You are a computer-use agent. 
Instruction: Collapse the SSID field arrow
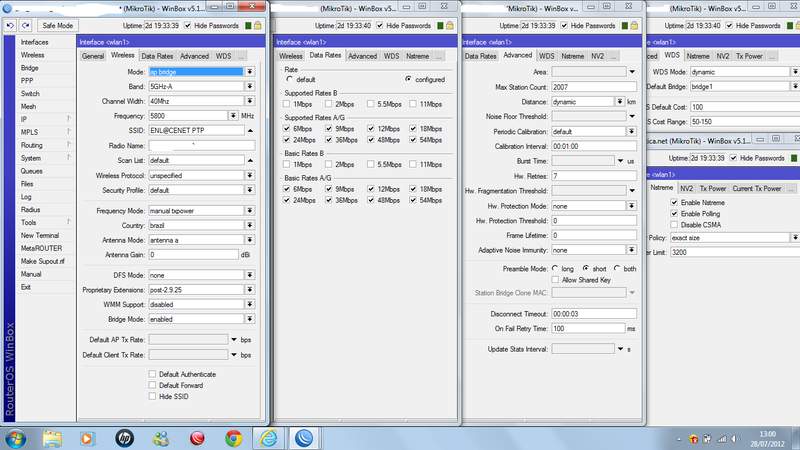[x=250, y=131]
